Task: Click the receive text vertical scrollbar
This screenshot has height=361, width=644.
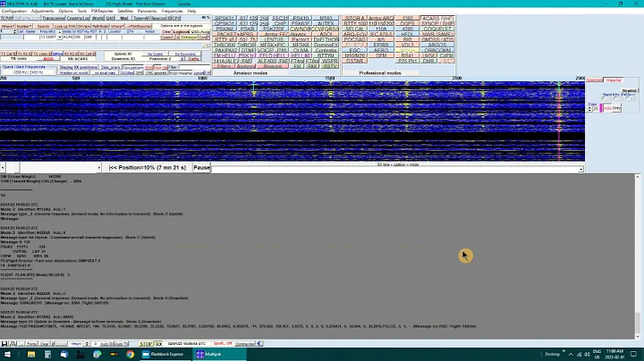Action: point(638,256)
